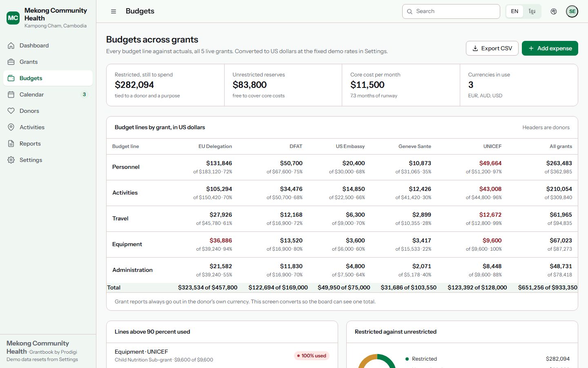This screenshot has width=588, height=368.
Task: Go to Reports
Action: pyautogui.click(x=48, y=144)
